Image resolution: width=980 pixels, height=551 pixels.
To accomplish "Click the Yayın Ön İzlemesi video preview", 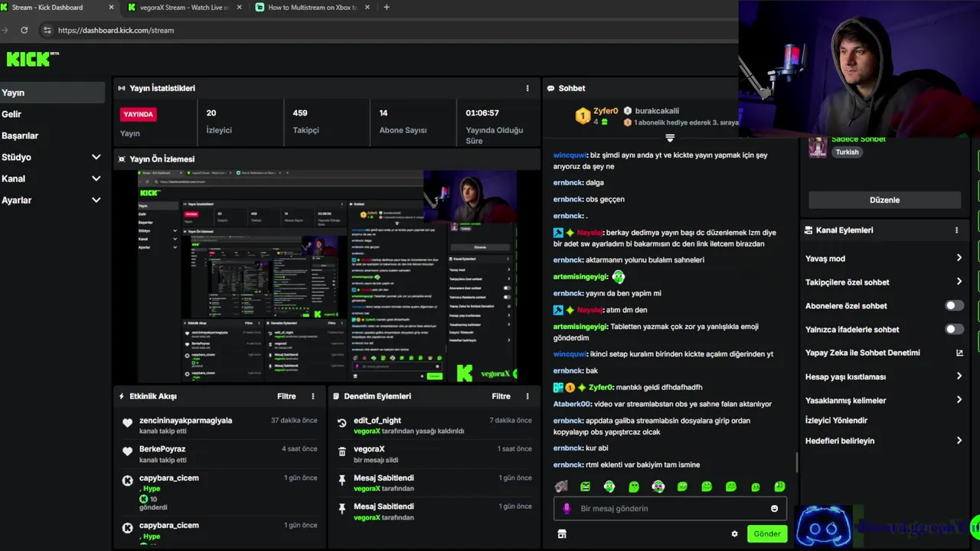I will (327, 276).
